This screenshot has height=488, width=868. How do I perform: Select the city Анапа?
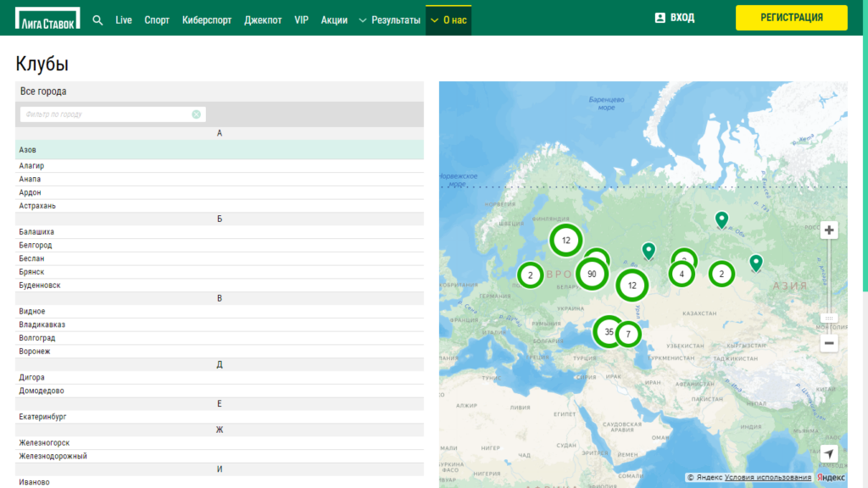tap(220, 180)
